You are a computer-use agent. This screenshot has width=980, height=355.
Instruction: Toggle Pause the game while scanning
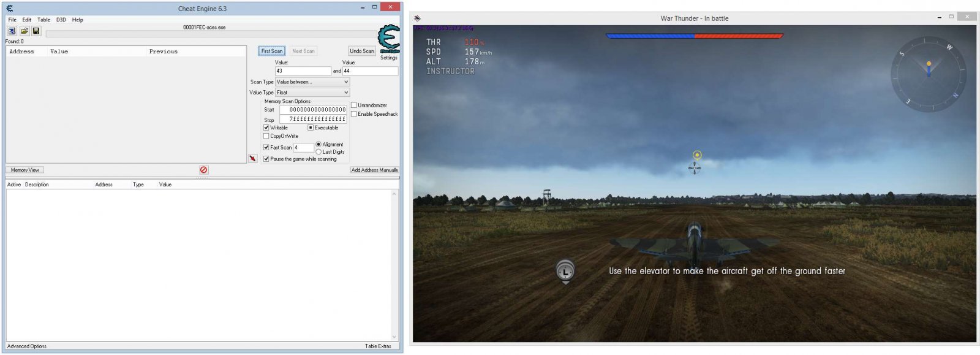[266, 159]
